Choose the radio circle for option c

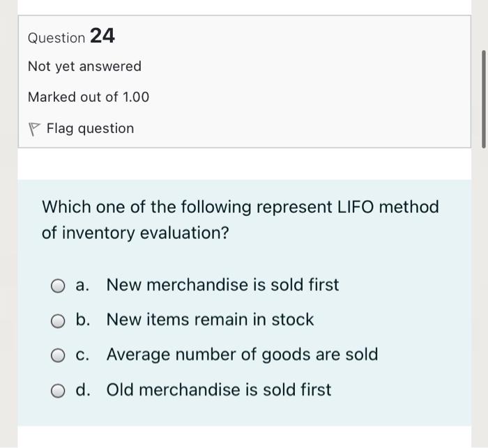click(x=57, y=355)
